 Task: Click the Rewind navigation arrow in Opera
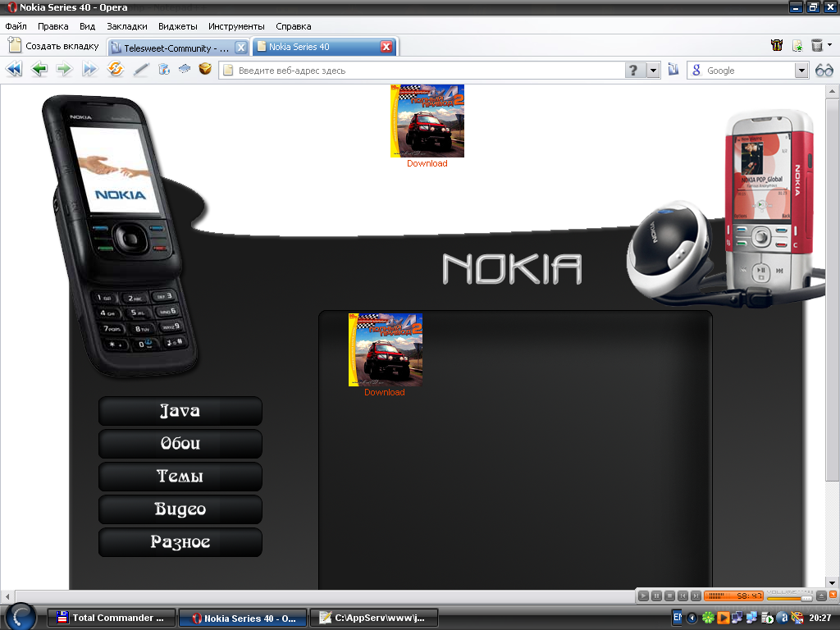coord(14,70)
